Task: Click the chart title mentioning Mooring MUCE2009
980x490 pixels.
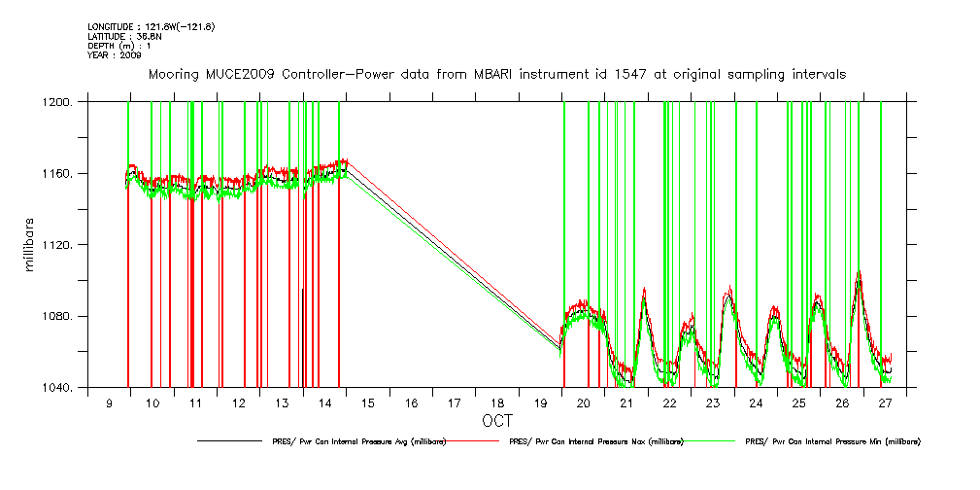Action: 496,74
